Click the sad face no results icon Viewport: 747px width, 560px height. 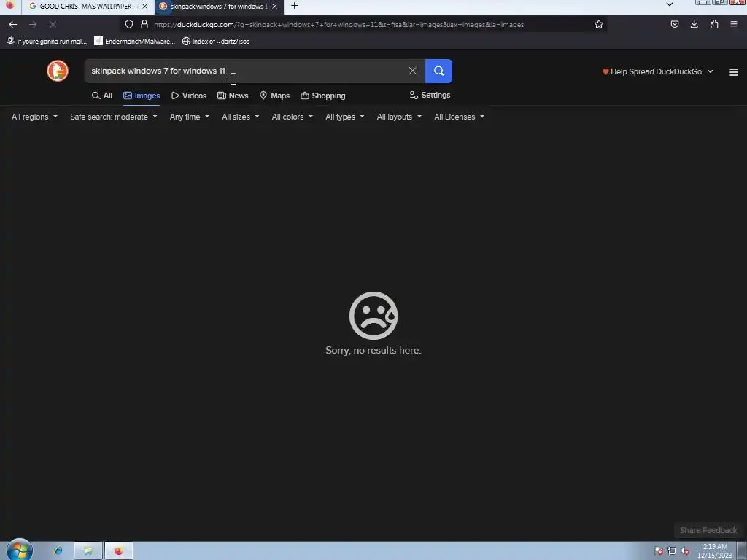click(373, 316)
